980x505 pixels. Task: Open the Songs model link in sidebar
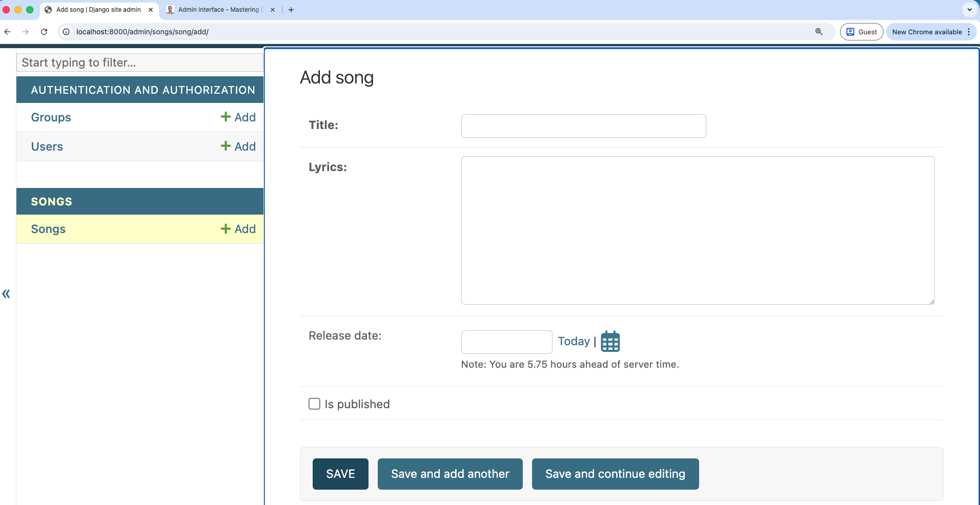[x=48, y=229]
